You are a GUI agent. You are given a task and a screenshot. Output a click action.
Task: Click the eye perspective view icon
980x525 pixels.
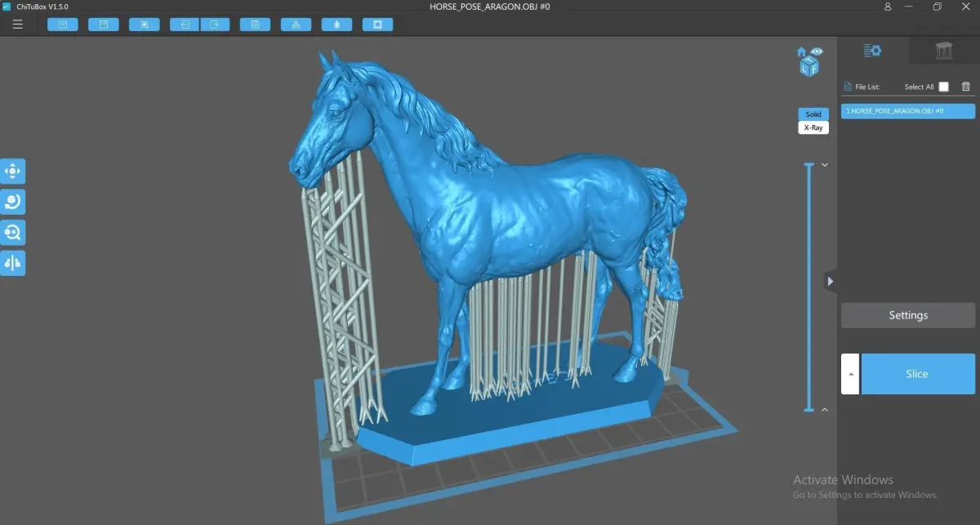817,51
